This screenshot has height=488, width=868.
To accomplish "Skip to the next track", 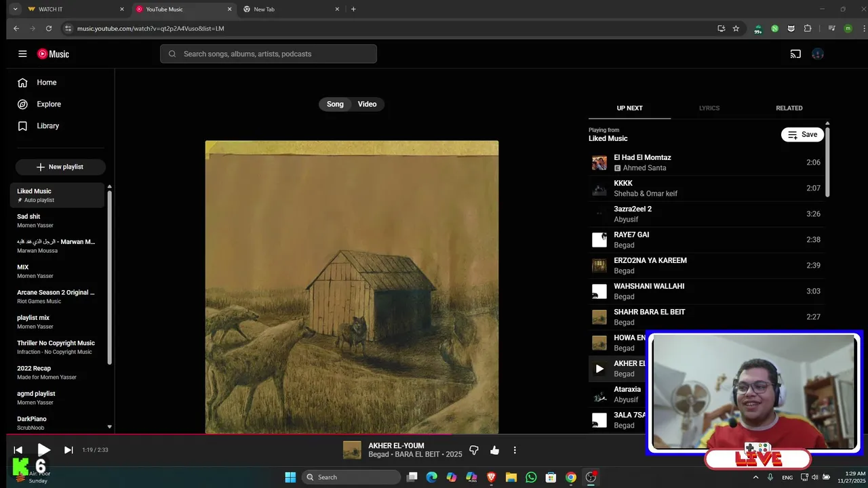I will click(x=68, y=450).
